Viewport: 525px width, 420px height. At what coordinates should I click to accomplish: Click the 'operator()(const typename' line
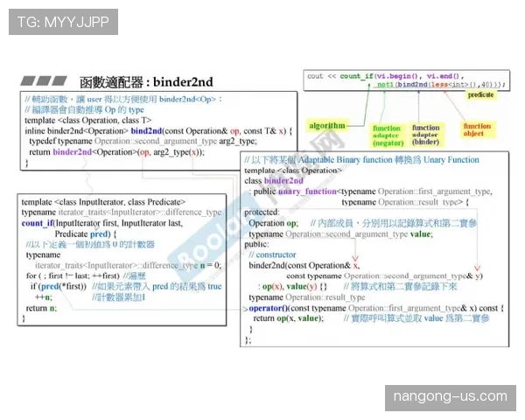point(376,308)
